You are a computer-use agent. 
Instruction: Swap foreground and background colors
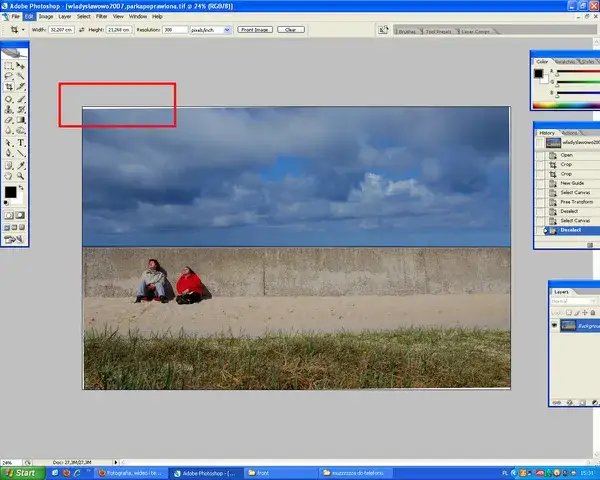pos(21,188)
